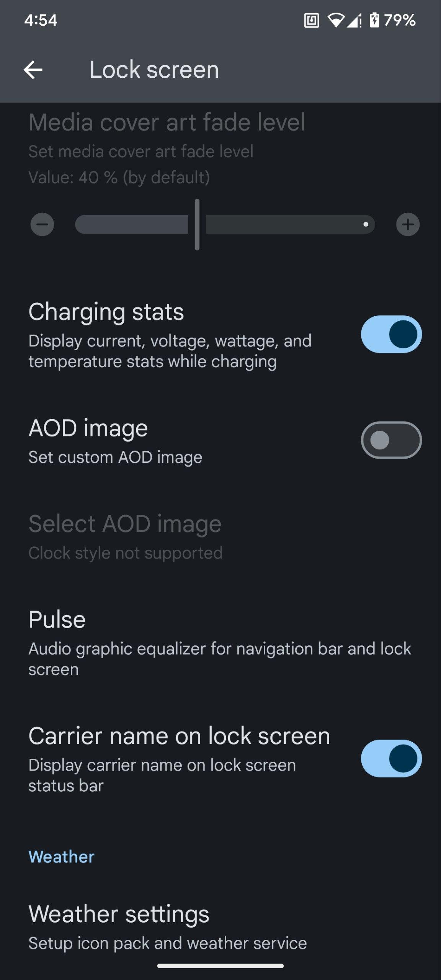The height and width of the screenshot is (980, 441).
Task: Turn off Carrier name on lock screen
Action: pyautogui.click(x=391, y=758)
